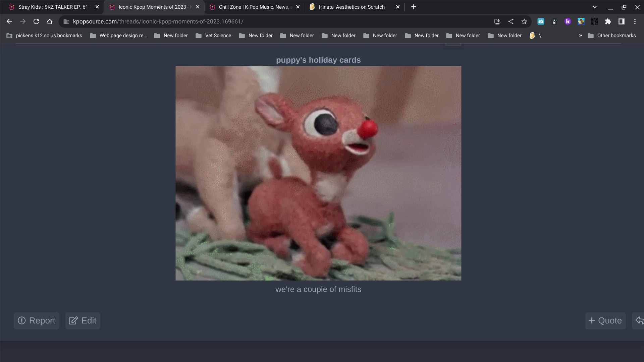Report this forum post
Screen dimensions: 644x362
(x=37, y=321)
